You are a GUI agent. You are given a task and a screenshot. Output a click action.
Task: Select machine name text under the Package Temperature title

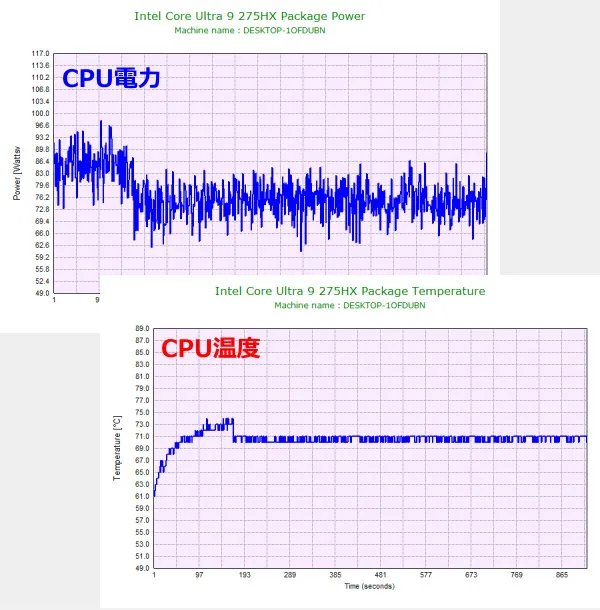349,306
